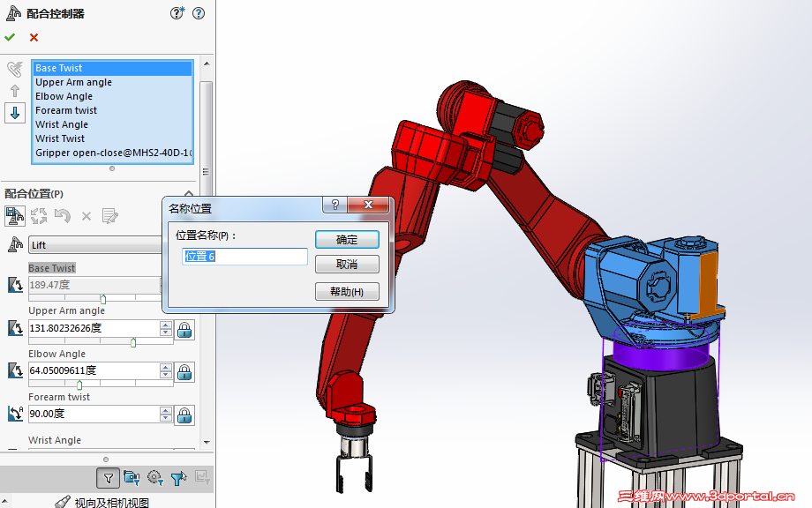Flip the Base Twist angle direction icon
812x508 pixels.
click(16, 285)
